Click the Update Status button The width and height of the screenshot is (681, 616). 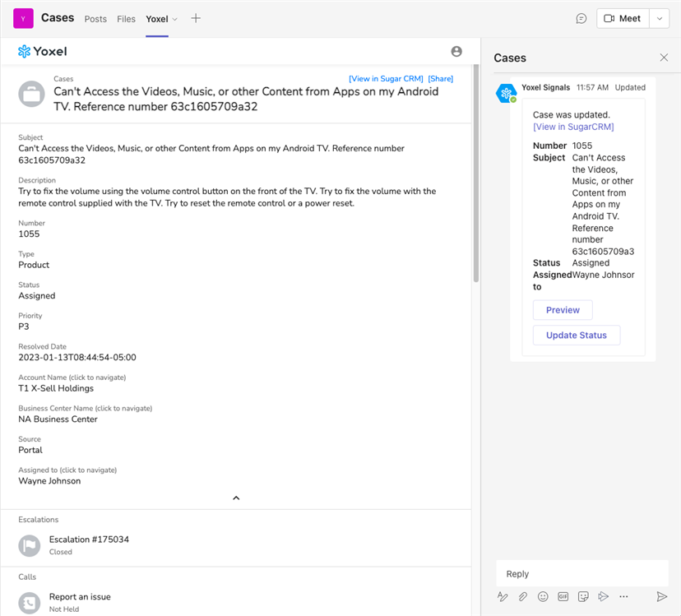[576, 335]
